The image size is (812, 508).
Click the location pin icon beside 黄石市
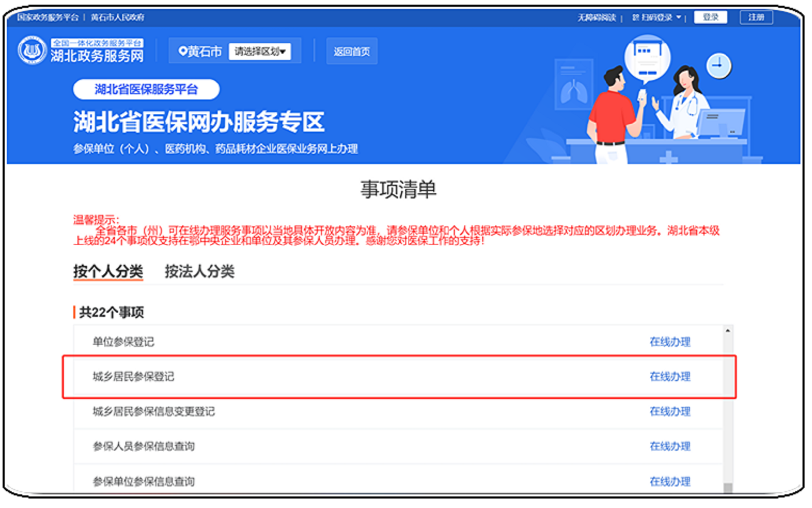pyautogui.click(x=182, y=51)
